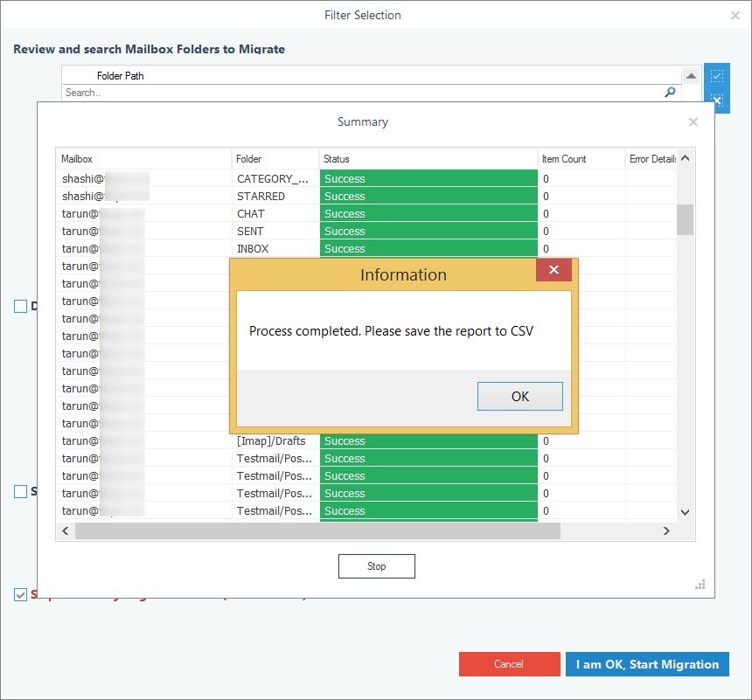752x700 pixels.
Task: Click Success status in STARRED row
Action: [428, 196]
